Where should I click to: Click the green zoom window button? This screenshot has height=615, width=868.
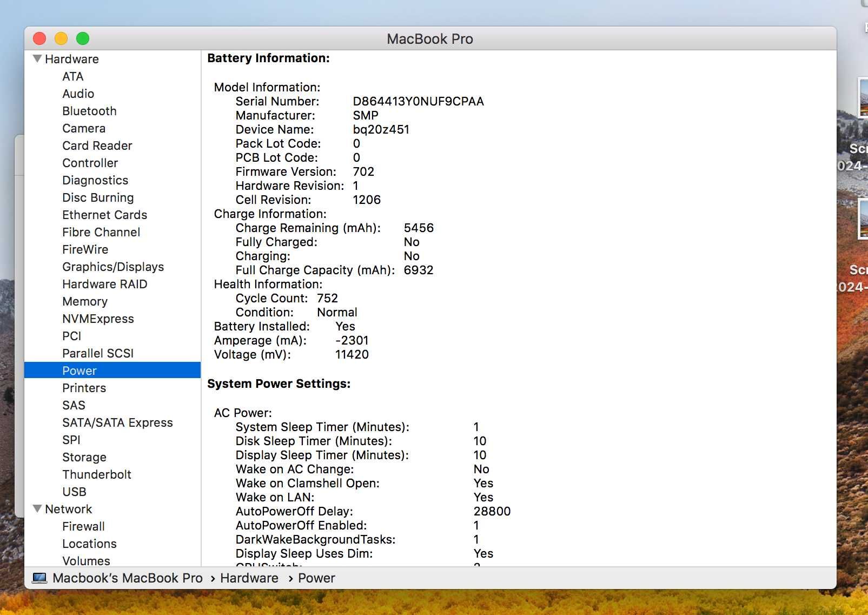(x=83, y=38)
